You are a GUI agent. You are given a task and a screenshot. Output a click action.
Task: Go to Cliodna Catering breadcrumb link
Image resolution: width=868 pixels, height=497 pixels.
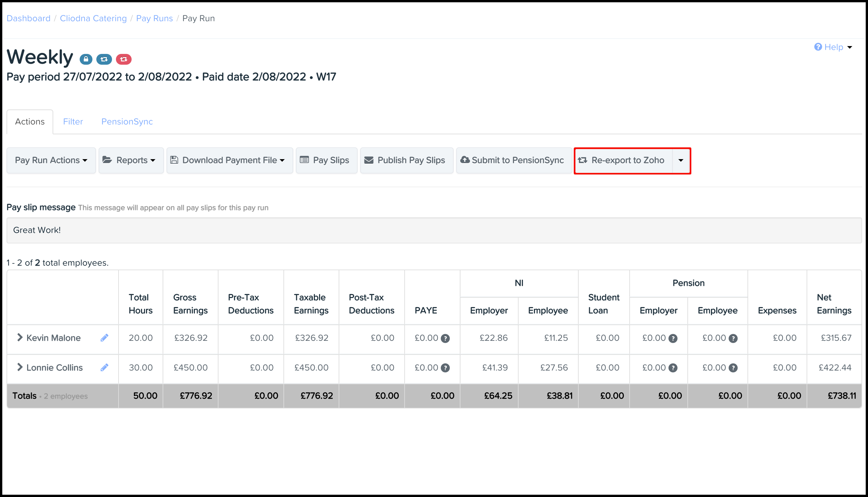93,18
